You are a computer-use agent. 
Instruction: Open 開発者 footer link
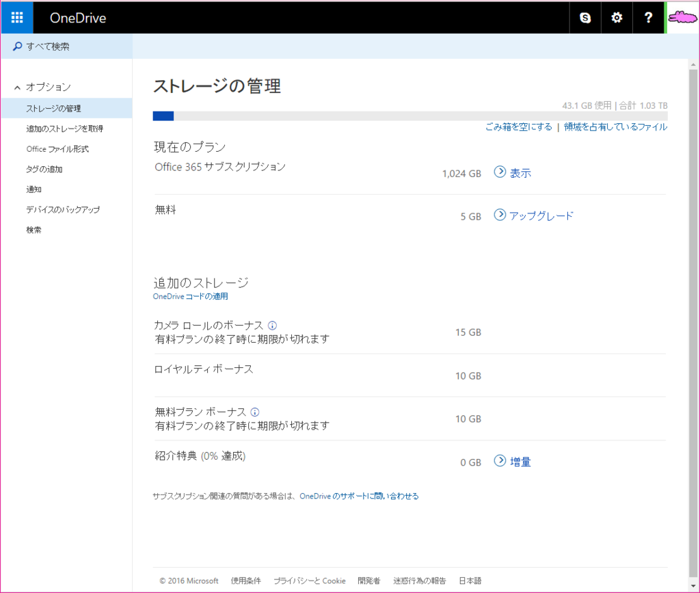coord(369,581)
